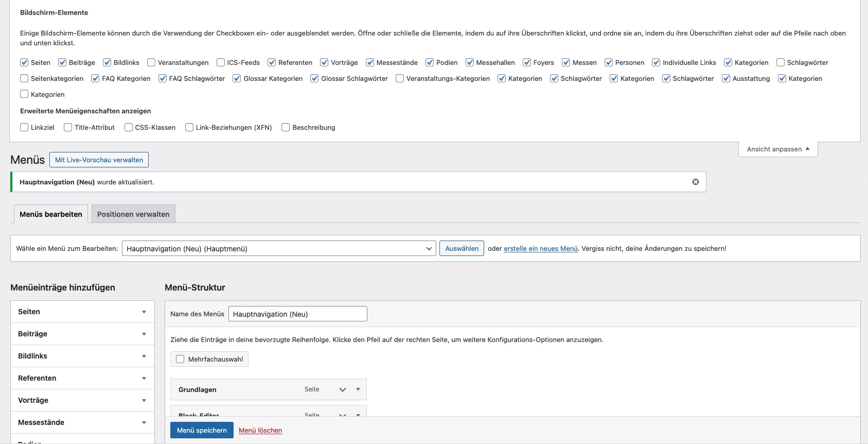Click the chevron on the Grundlagen item
The width and height of the screenshot is (868, 444).
point(343,390)
